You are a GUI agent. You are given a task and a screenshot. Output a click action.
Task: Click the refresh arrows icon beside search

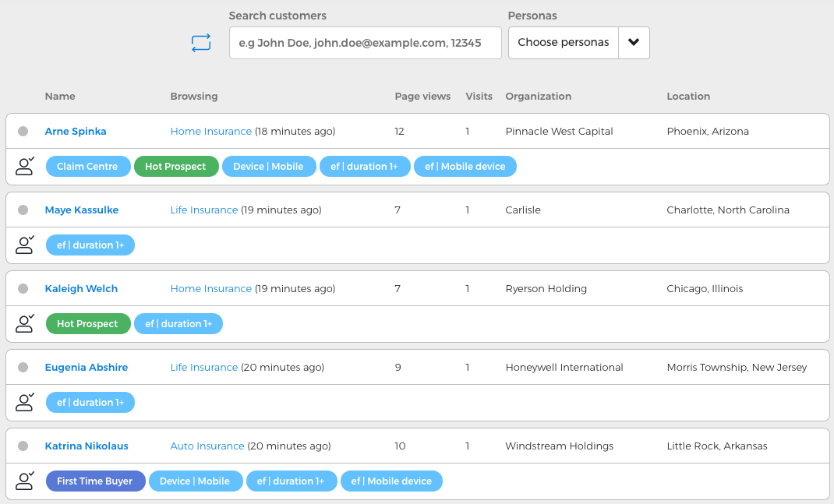[x=201, y=43]
